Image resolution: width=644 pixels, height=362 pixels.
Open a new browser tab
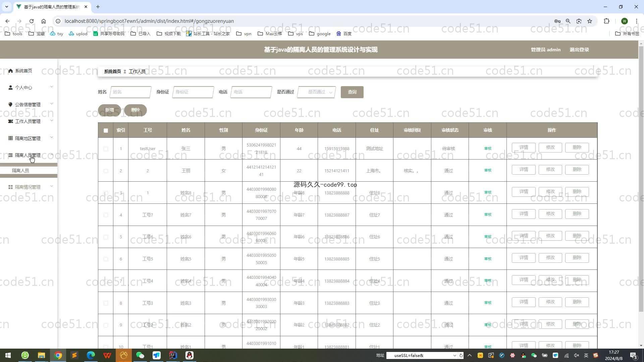pyautogui.click(x=98, y=7)
